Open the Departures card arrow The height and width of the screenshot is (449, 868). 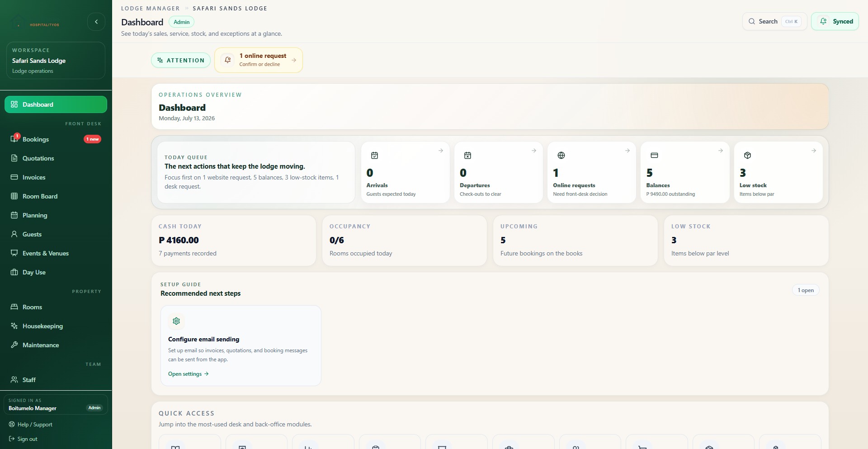click(534, 151)
